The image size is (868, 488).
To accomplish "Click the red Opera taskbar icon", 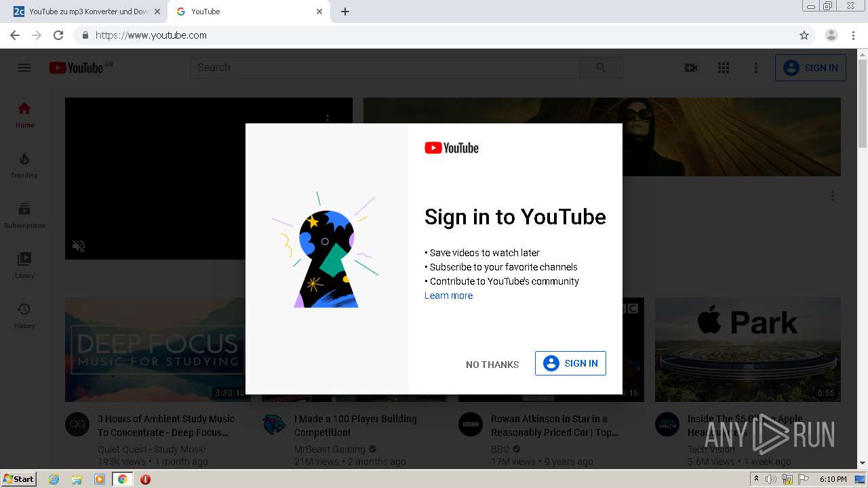I will click(x=145, y=479).
